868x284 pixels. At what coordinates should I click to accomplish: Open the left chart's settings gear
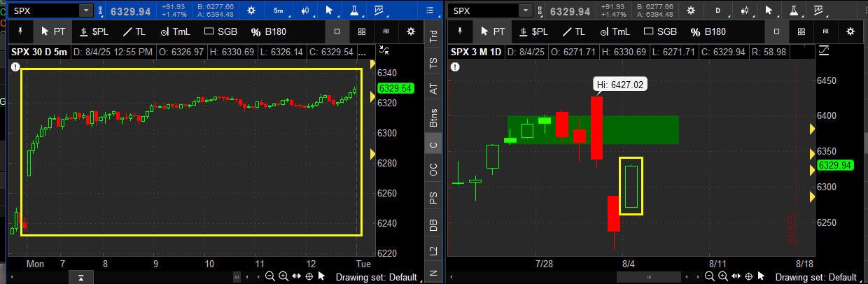251,10
